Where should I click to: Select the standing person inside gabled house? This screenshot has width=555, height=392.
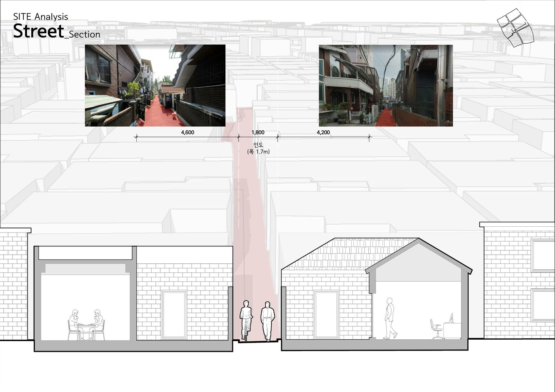(x=390, y=318)
